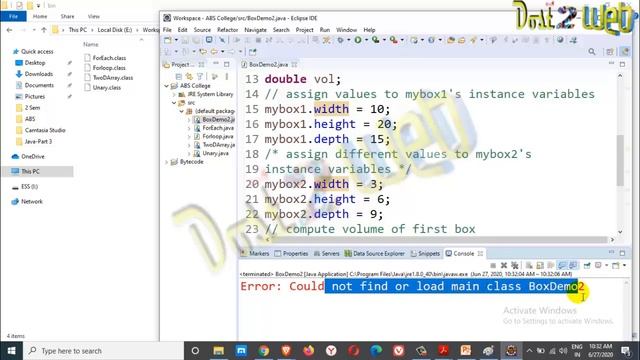Click the Debug bug icon in the Eclipse toolbar
The width and height of the screenshot is (640, 360).
coord(340,40)
